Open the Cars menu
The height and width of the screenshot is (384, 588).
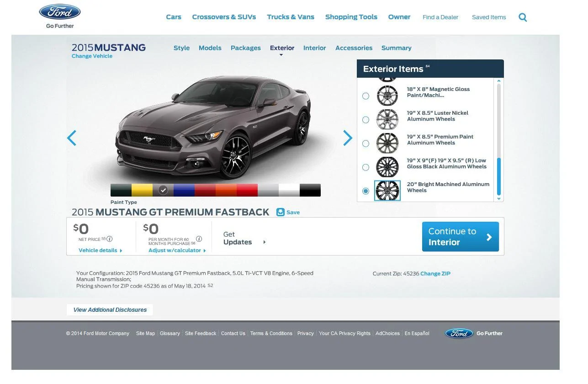pos(174,17)
